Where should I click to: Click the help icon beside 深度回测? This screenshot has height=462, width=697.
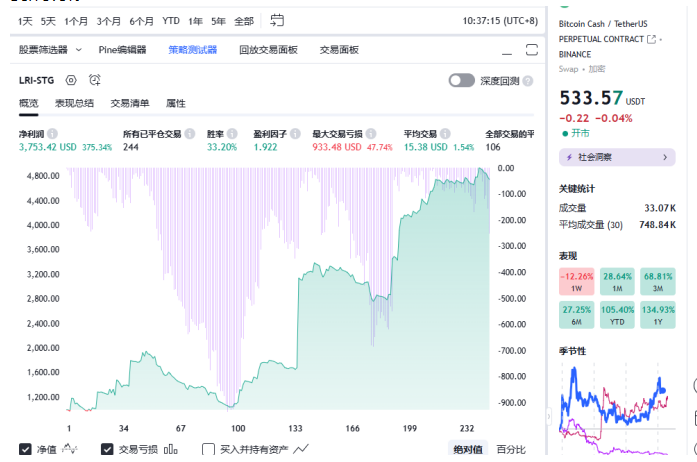click(x=528, y=81)
